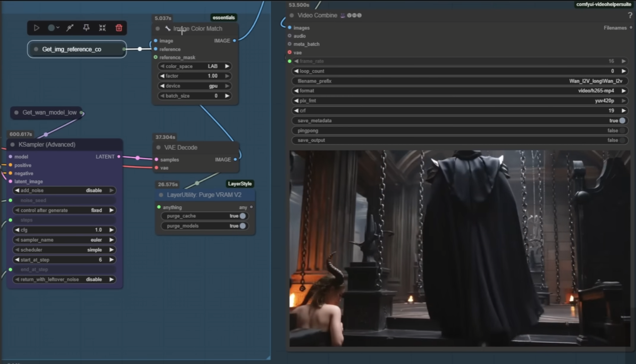The width and height of the screenshot is (636, 364).
Task: Increase cfg with its right arrow
Action: [111, 230]
